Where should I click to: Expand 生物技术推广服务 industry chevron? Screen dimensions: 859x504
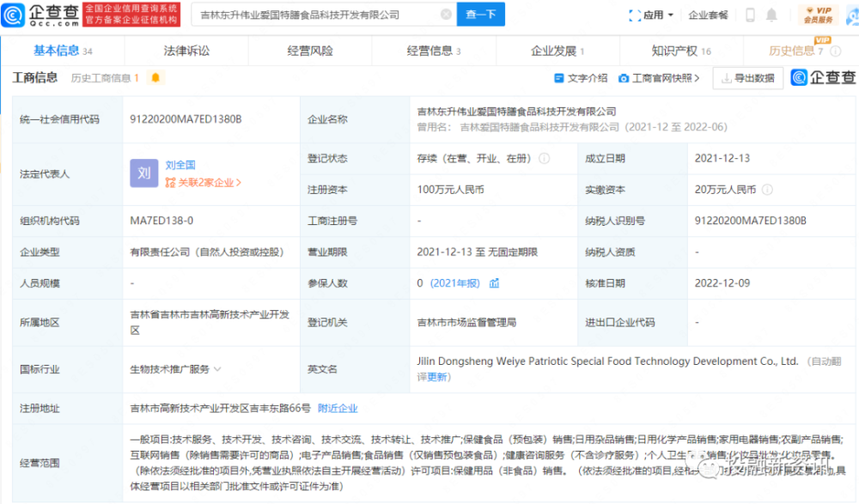point(217,369)
